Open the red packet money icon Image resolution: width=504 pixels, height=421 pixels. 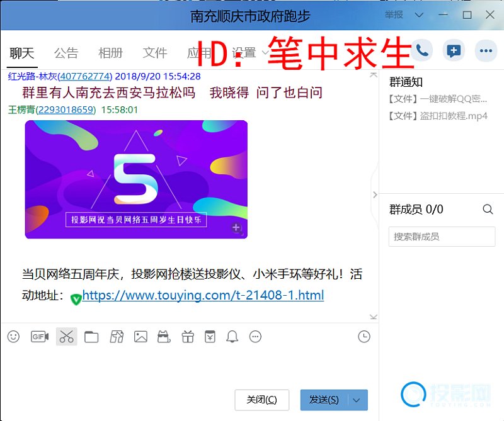pyautogui.click(x=210, y=337)
